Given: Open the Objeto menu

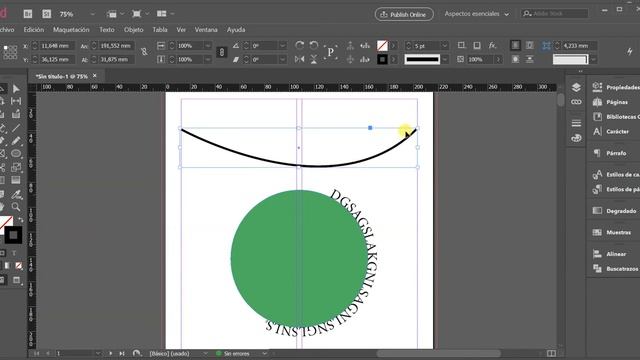Looking at the screenshot, I should click(x=133, y=29).
